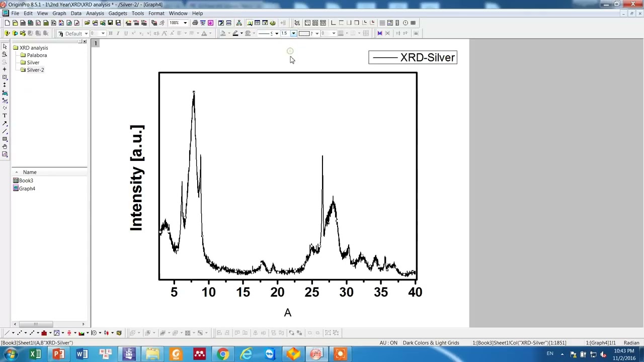Open PowerPoint from the taskbar

[58, 354]
